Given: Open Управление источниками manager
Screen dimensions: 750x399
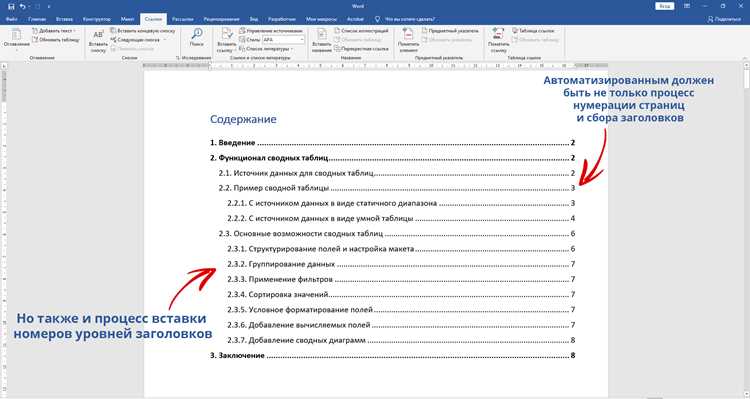Looking at the screenshot, I should tap(271, 31).
